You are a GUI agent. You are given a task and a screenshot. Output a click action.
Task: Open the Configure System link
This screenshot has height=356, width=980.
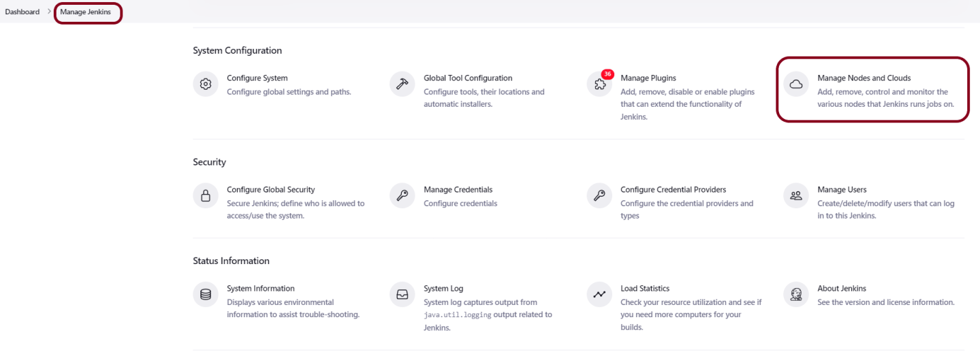point(257,78)
